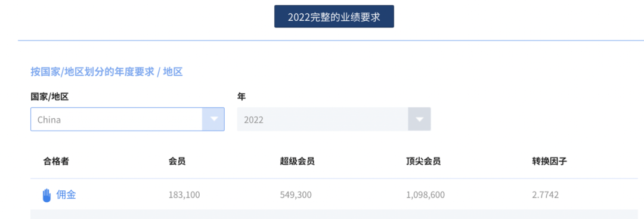644x219 pixels.
Task: Click the 转换因子 column header
Action: 550,162
